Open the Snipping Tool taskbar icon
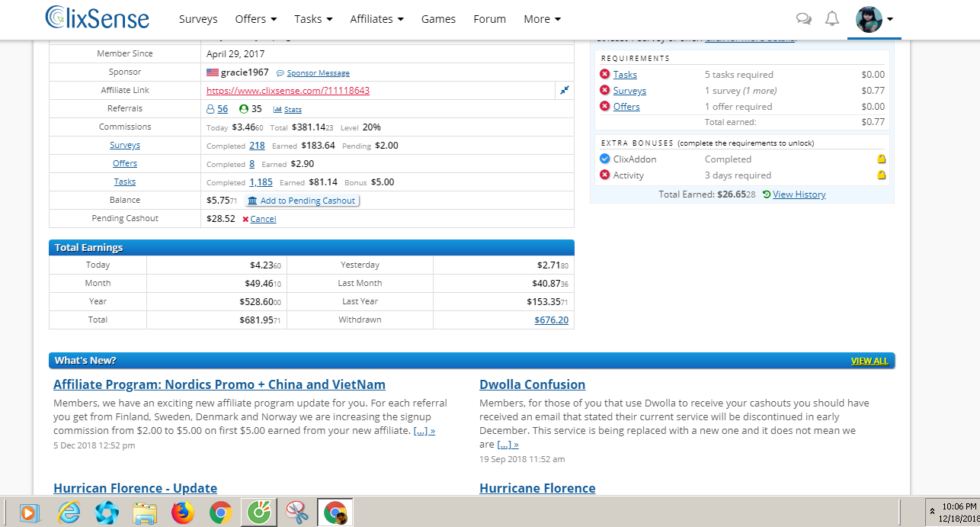The width and height of the screenshot is (980, 527). pyautogui.click(x=296, y=513)
